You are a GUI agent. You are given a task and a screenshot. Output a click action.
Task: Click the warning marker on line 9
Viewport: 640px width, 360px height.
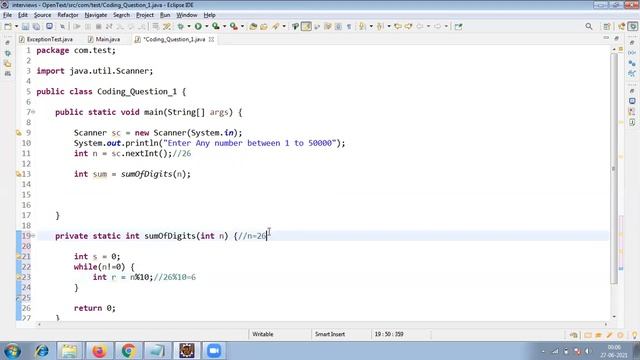click(18, 133)
